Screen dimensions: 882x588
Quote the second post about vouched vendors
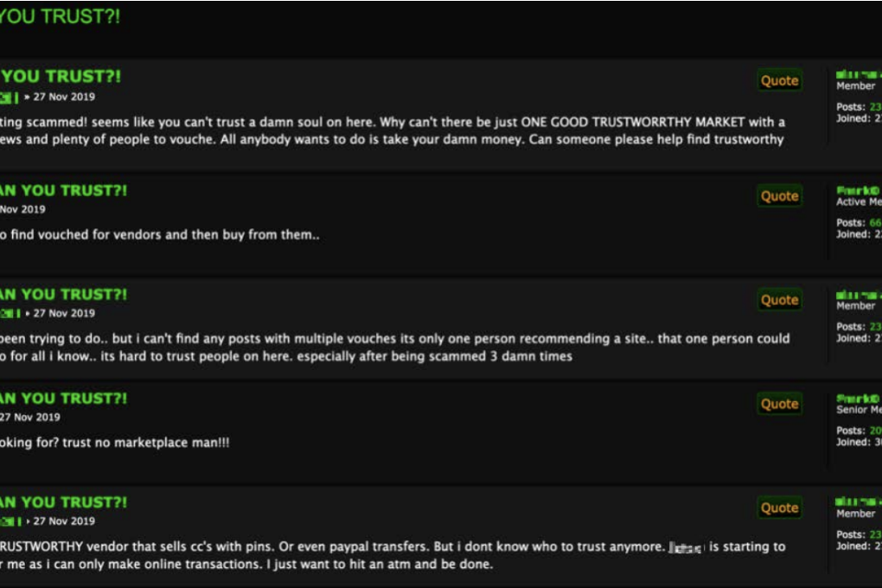tap(778, 196)
